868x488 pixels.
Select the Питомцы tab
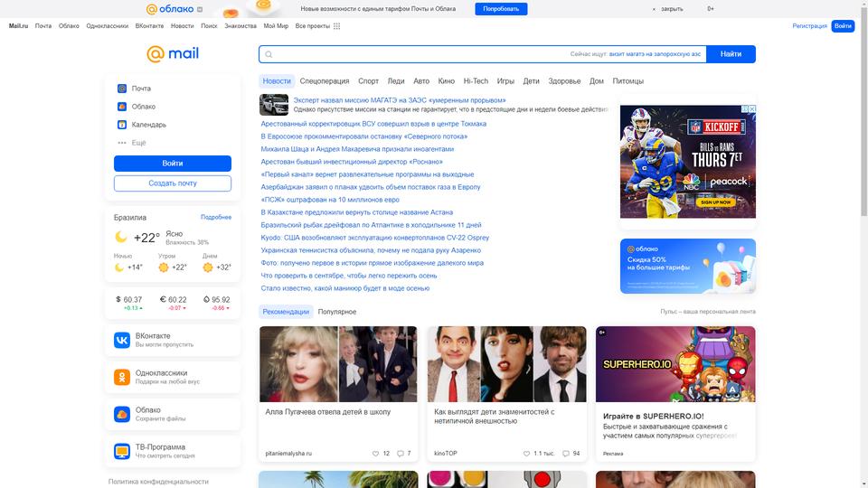click(x=627, y=81)
